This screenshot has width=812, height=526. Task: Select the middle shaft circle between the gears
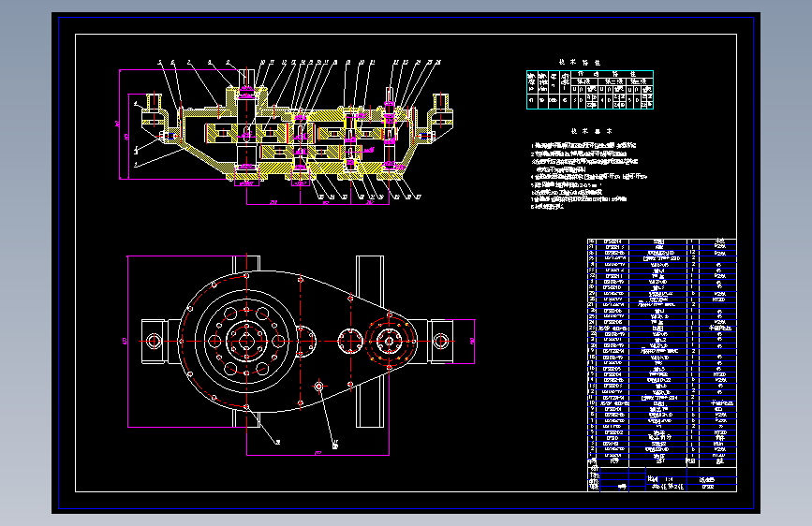pos(350,342)
